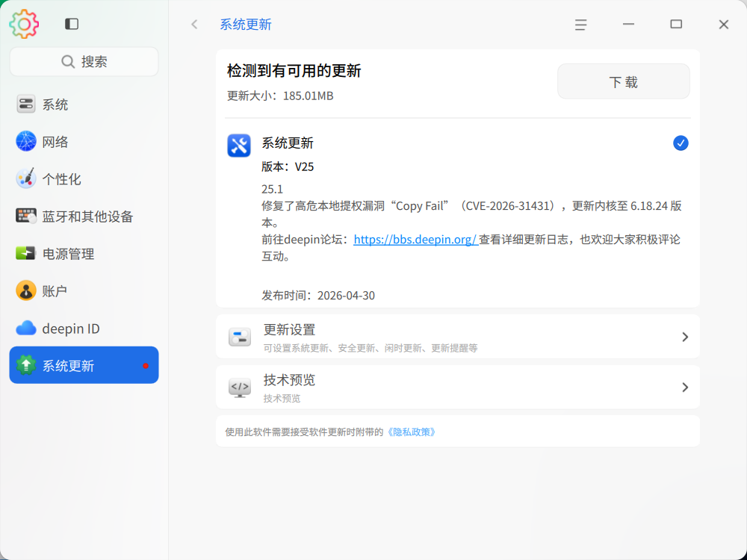Go back with the left arrow

(x=195, y=25)
